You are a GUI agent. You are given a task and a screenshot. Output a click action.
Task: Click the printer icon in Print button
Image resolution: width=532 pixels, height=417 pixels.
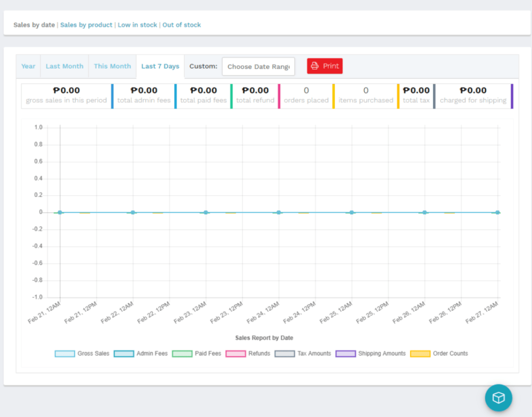315,66
